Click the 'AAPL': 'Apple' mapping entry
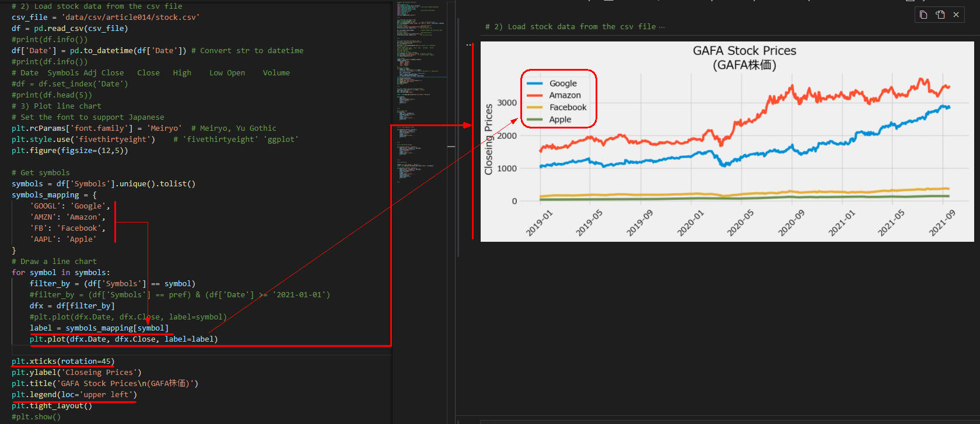Image resolution: width=980 pixels, height=424 pixels. pyautogui.click(x=63, y=239)
